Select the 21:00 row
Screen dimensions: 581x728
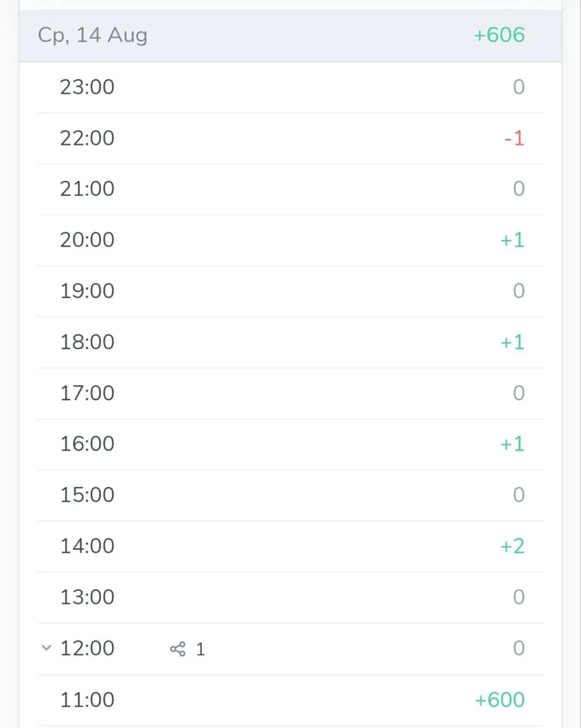coord(290,189)
